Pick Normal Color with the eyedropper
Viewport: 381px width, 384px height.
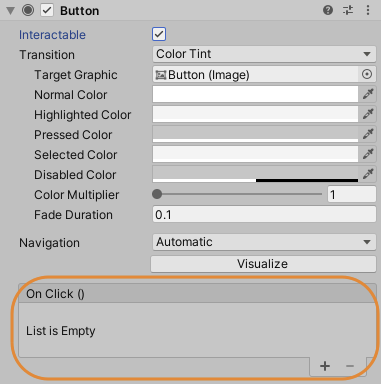(x=368, y=94)
